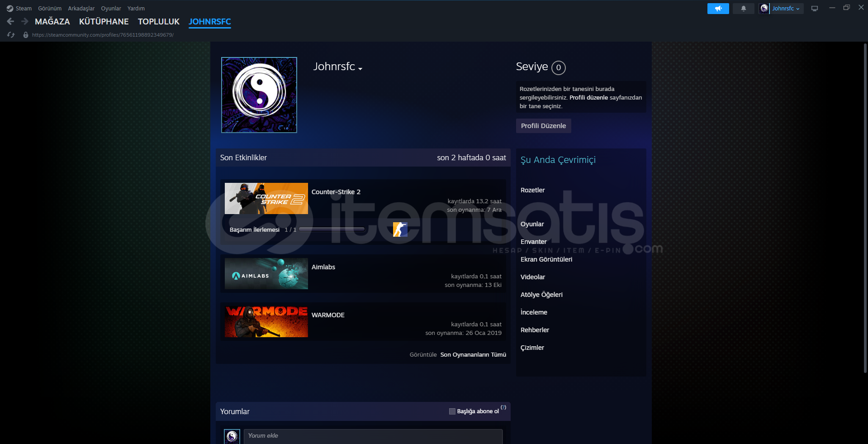This screenshot has width=868, height=444.
Task: Open the Yardım menu
Action: (136, 9)
